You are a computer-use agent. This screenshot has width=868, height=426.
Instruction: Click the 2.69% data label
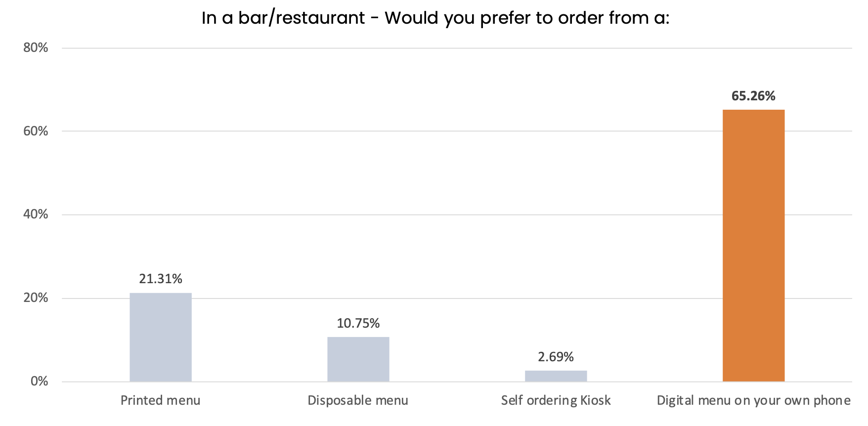coord(556,357)
